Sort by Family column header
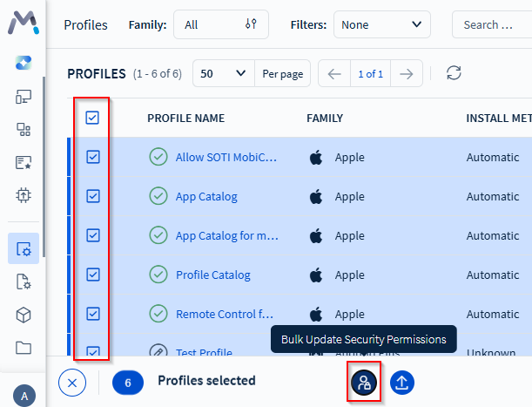Image resolution: width=532 pixels, height=407 pixels. pyautogui.click(x=325, y=118)
